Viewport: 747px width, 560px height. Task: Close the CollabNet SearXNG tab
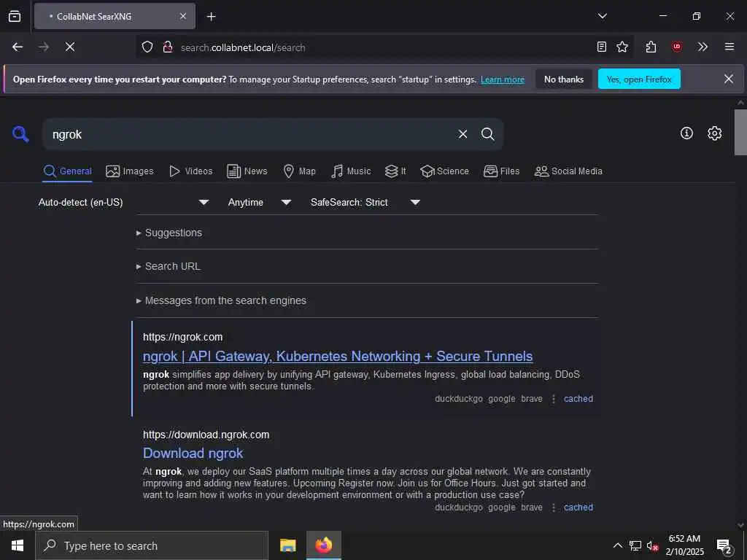click(183, 16)
